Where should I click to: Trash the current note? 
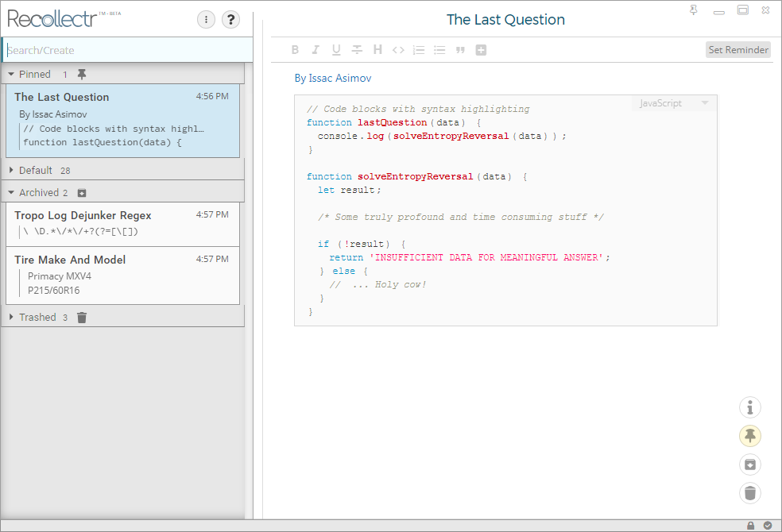[x=749, y=493]
